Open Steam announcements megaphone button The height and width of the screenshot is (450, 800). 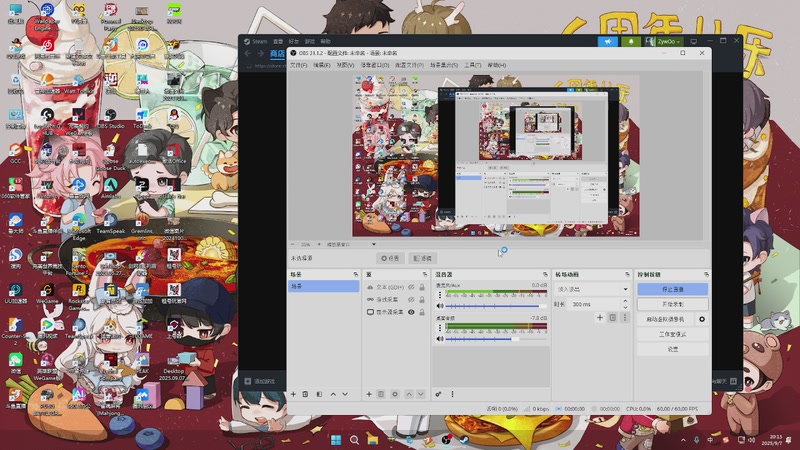coord(608,41)
